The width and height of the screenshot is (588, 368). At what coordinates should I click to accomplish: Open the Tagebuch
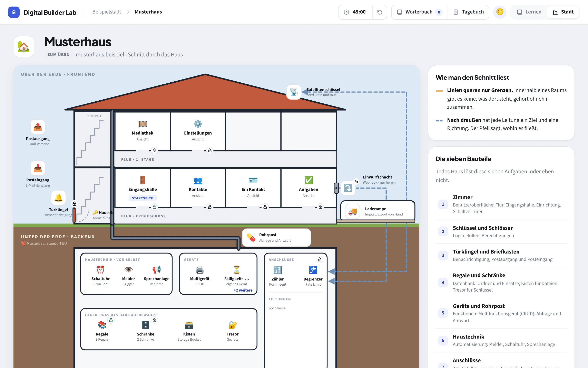(468, 12)
